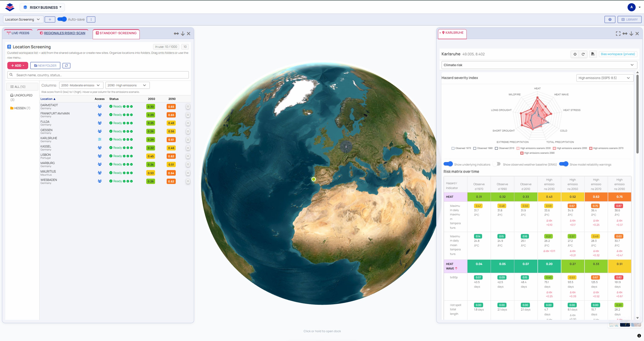Click the Karlsruhe panel vertical scrollbar
644x341 pixels.
(x=637, y=114)
